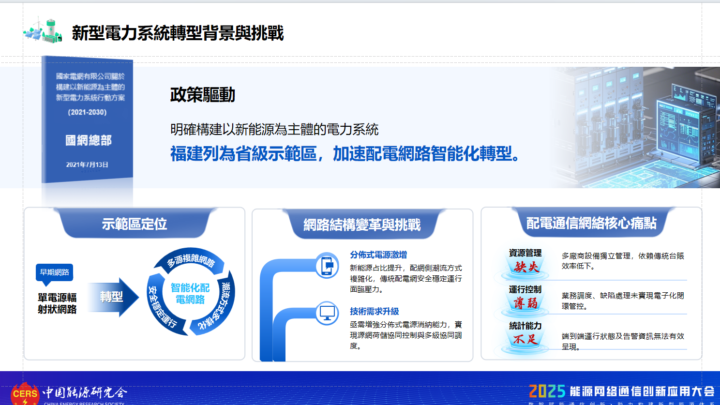The height and width of the screenshot is (405, 720).
Task: Click the 轉型 arrow shape
Action: (112, 297)
